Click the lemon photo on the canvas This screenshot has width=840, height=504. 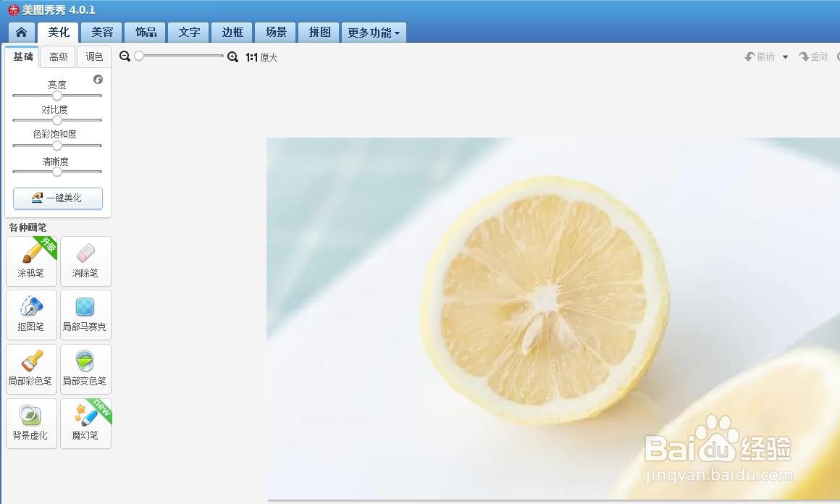click(x=553, y=319)
